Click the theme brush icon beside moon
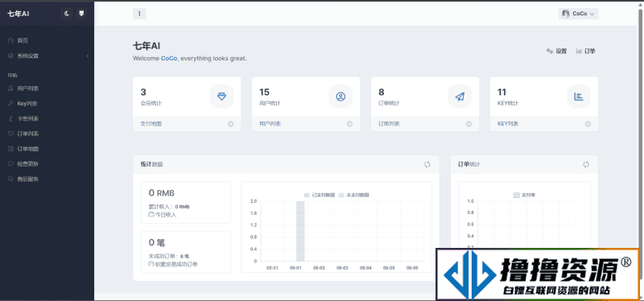Viewport: 644px width, 301px height. 81,14
